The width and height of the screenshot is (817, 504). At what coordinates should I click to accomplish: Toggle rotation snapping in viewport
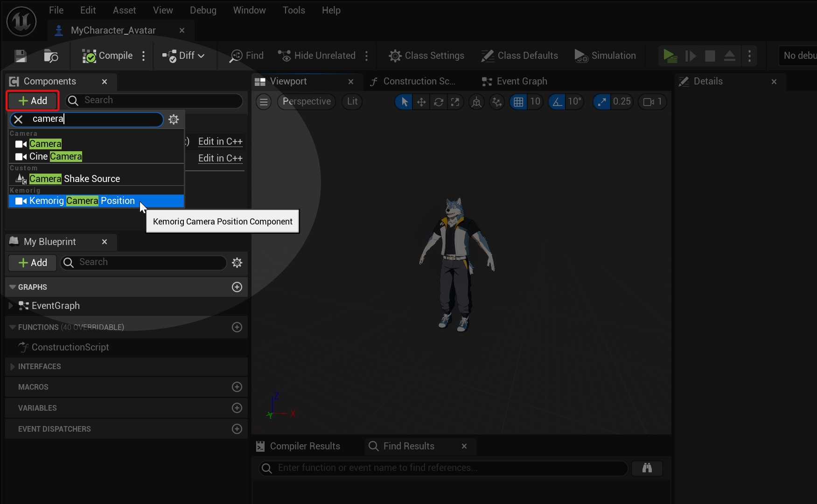coord(557,102)
